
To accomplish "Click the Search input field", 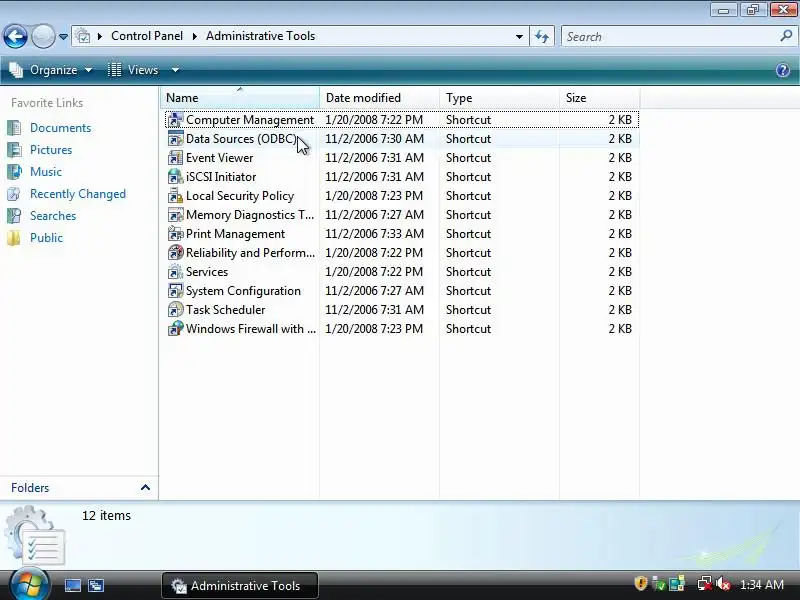I will click(x=671, y=36).
